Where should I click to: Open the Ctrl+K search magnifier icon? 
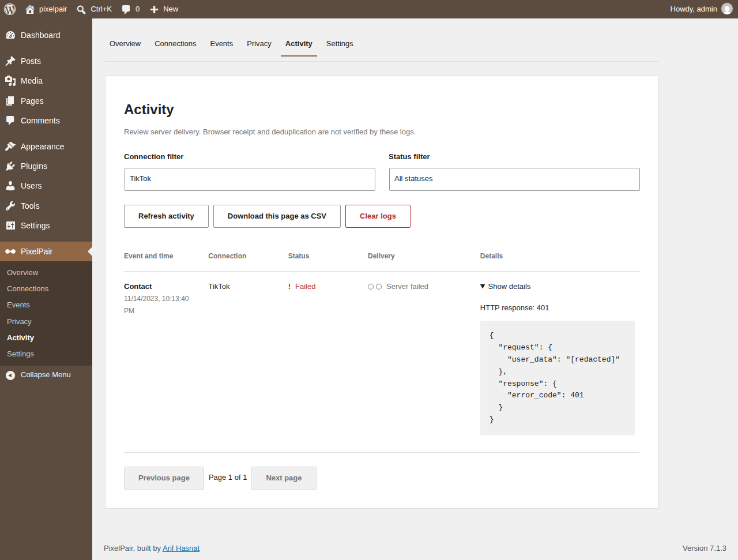point(81,9)
